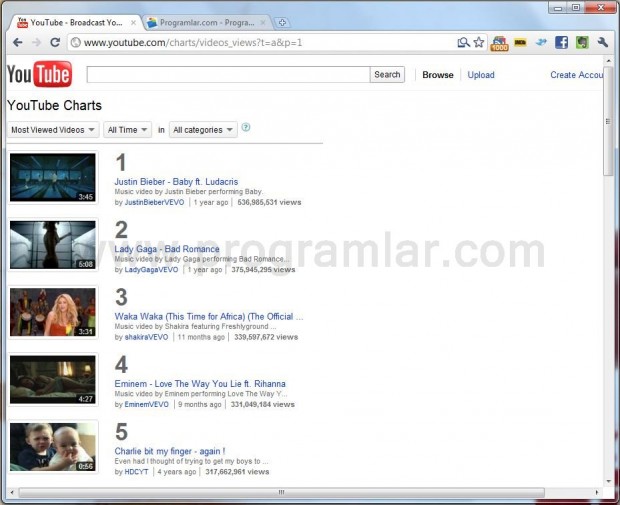620x505 pixels.
Task: Open the Most Viewed Videos dropdown
Action: pyautogui.click(x=53, y=130)
